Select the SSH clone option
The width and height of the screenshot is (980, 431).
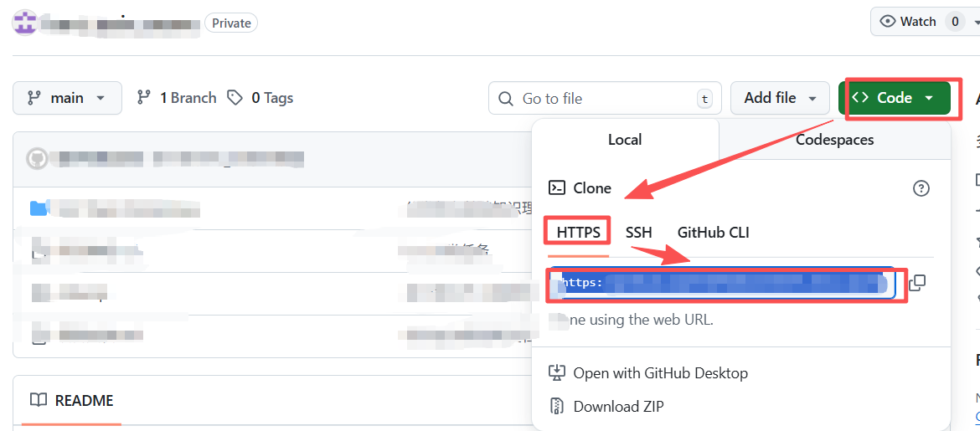point(639,233)
